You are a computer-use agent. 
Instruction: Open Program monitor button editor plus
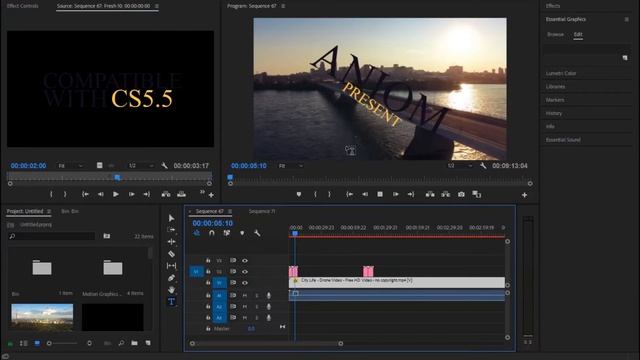(524, 196)
